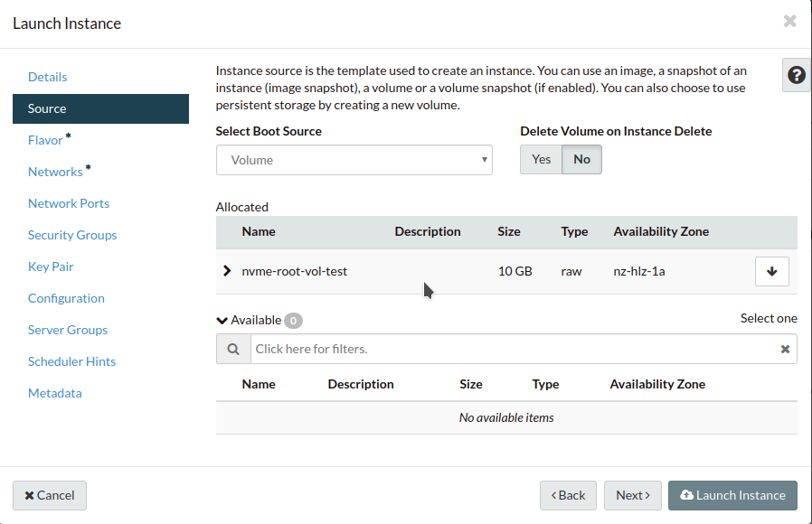Click the help question mark icon
The image size is (812, 524).
click(x=796, y=76)
